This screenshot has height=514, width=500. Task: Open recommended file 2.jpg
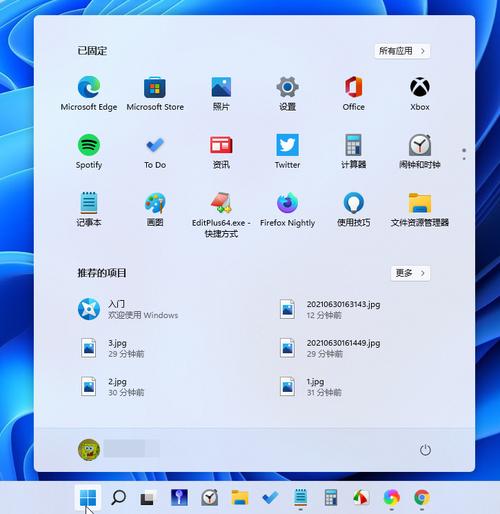[x=113, y=387]
